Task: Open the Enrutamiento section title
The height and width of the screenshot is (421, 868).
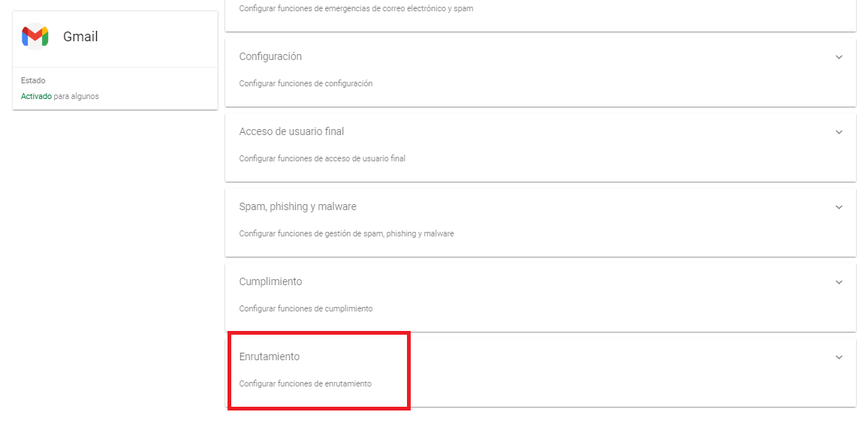Action: click(x=269, y=356)
